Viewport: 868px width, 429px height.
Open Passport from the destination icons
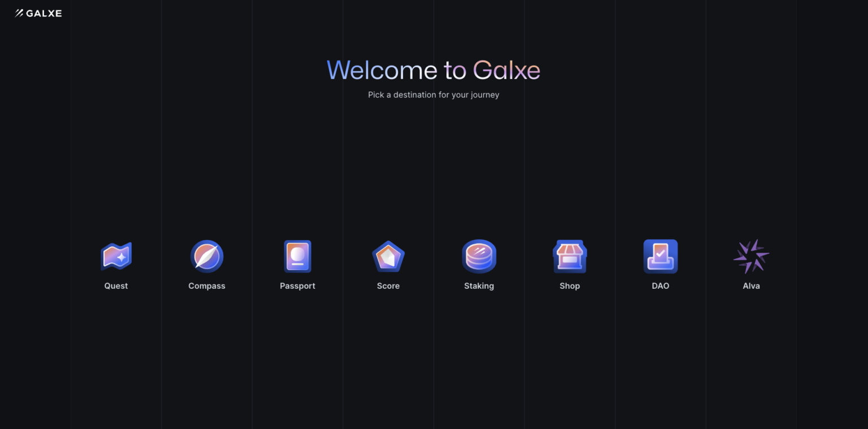tap(298, 256)
